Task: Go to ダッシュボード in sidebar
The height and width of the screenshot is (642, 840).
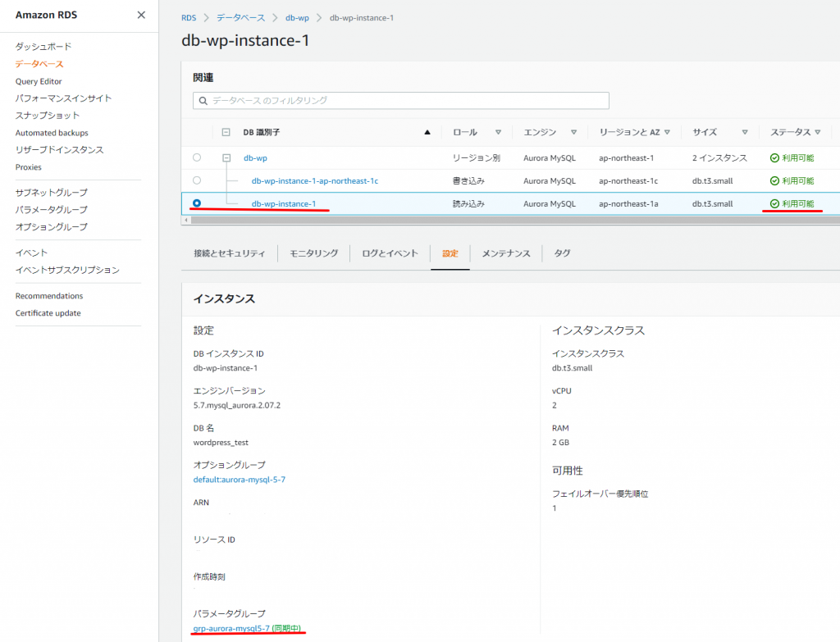Action: pyautogui.click(x=43, y=47)
